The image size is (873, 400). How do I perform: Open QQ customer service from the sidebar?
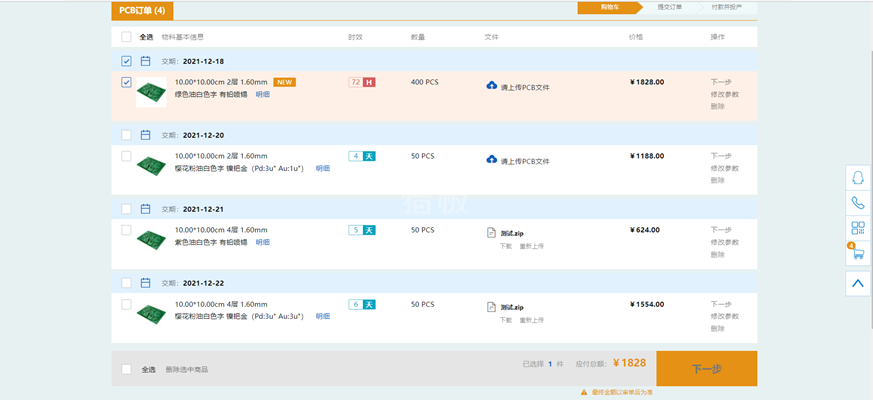857,177
